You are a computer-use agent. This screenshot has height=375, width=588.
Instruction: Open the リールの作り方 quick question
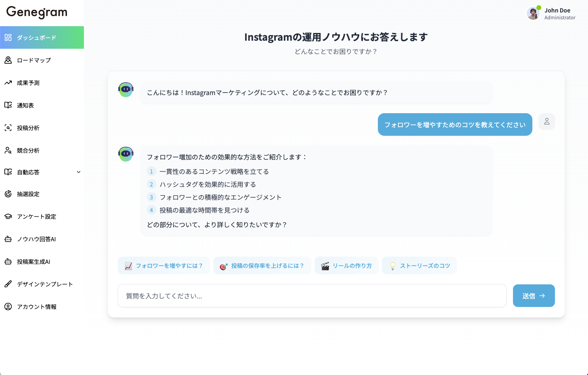pos(346,265)
